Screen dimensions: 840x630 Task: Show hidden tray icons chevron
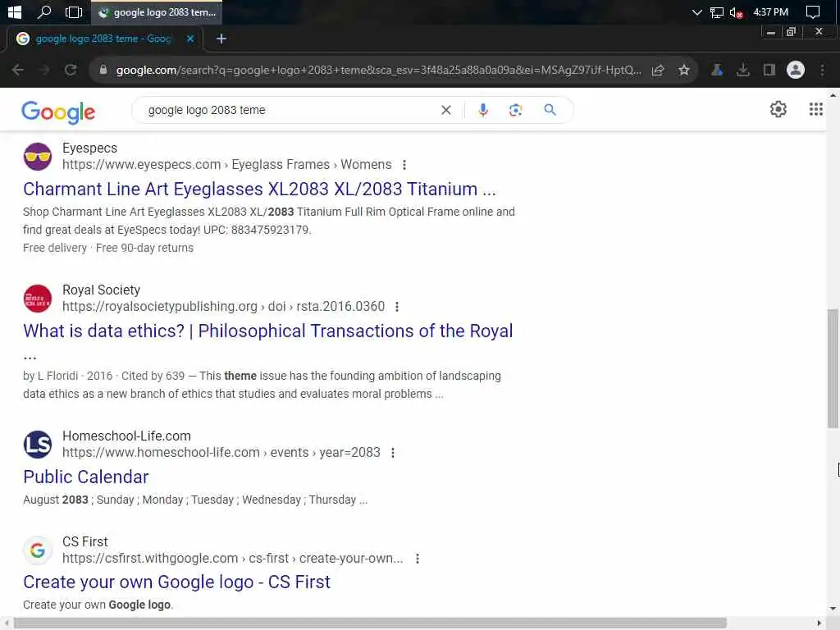696,12
